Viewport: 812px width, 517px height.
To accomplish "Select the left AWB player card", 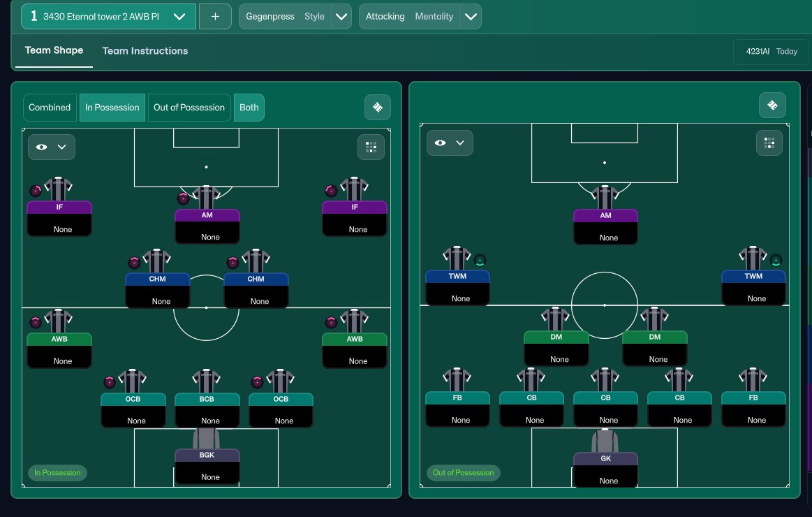I will pos(59,350).
